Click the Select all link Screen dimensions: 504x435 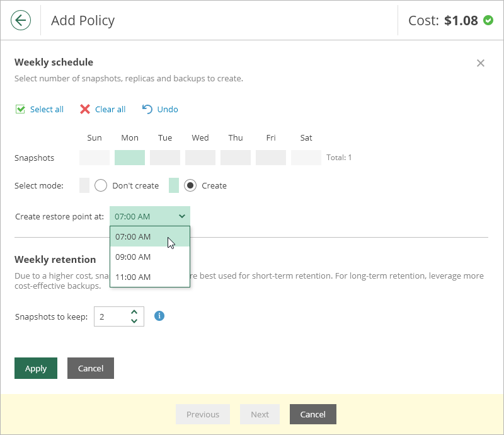(47, 110)
